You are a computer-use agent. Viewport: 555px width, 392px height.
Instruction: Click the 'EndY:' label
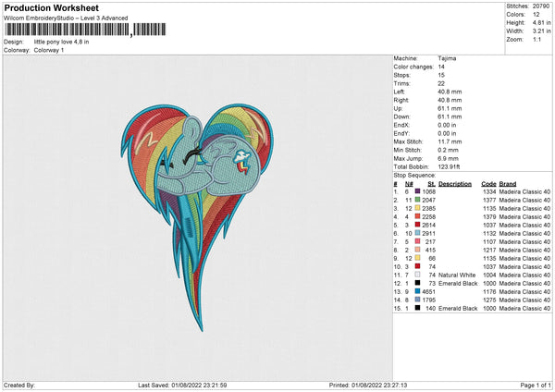401,133
